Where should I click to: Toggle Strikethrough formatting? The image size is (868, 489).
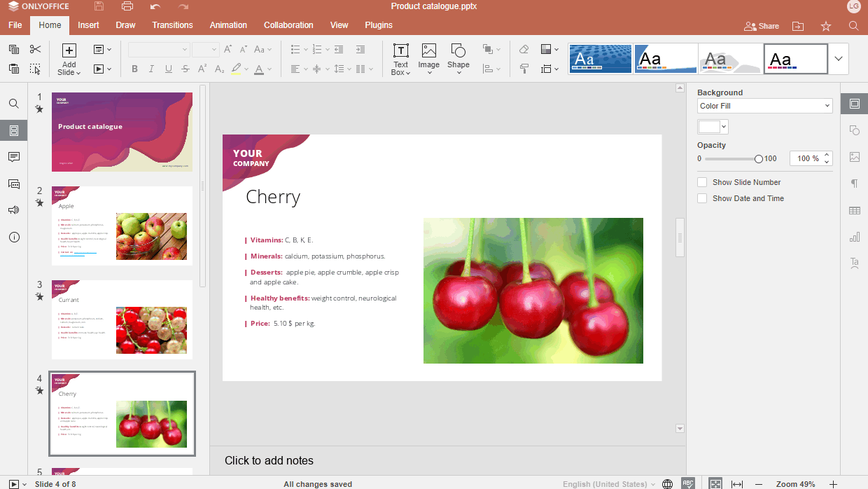click(185, 69)
